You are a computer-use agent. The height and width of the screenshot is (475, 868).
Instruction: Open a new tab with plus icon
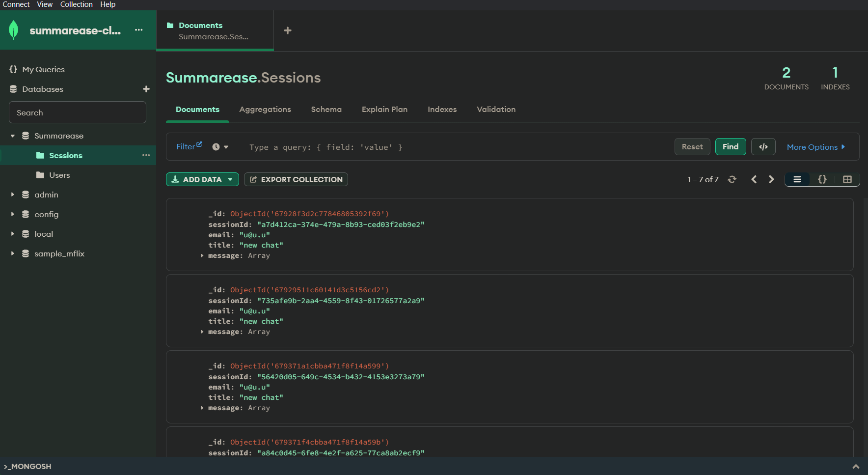point(288,30)
